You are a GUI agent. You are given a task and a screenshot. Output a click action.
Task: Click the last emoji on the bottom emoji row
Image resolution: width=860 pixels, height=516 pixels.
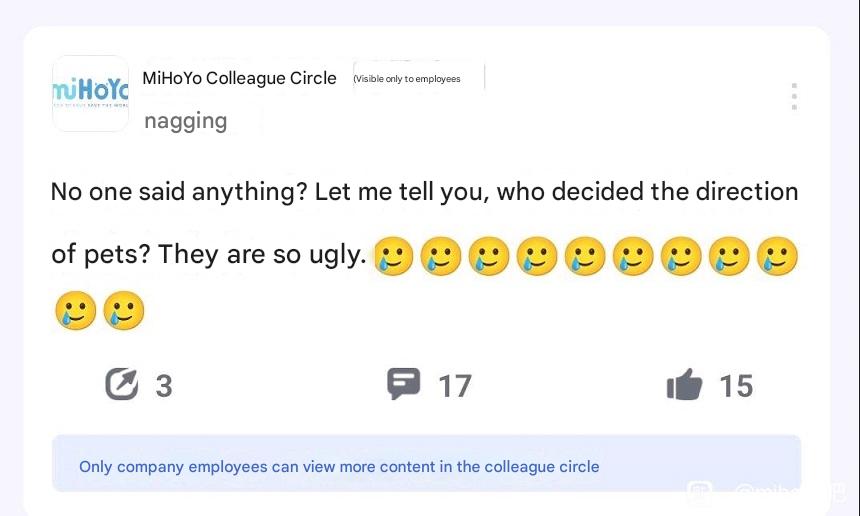pos(124,310)
